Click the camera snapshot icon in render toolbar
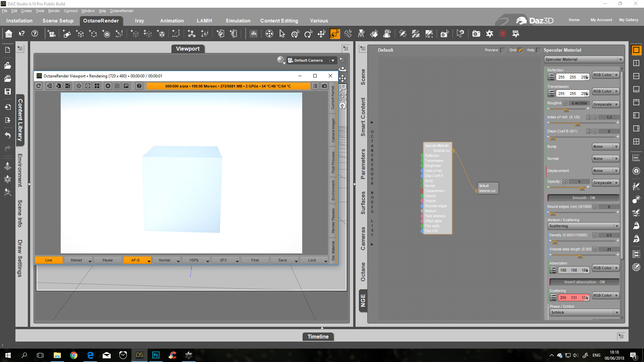This screenshot has height=362, width=644. coord(324,86)
